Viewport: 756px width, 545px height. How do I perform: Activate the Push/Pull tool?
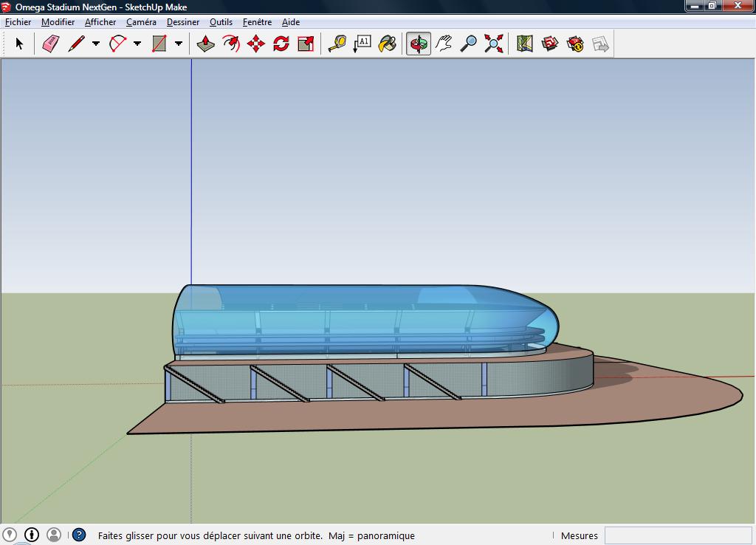click(206, 44)
